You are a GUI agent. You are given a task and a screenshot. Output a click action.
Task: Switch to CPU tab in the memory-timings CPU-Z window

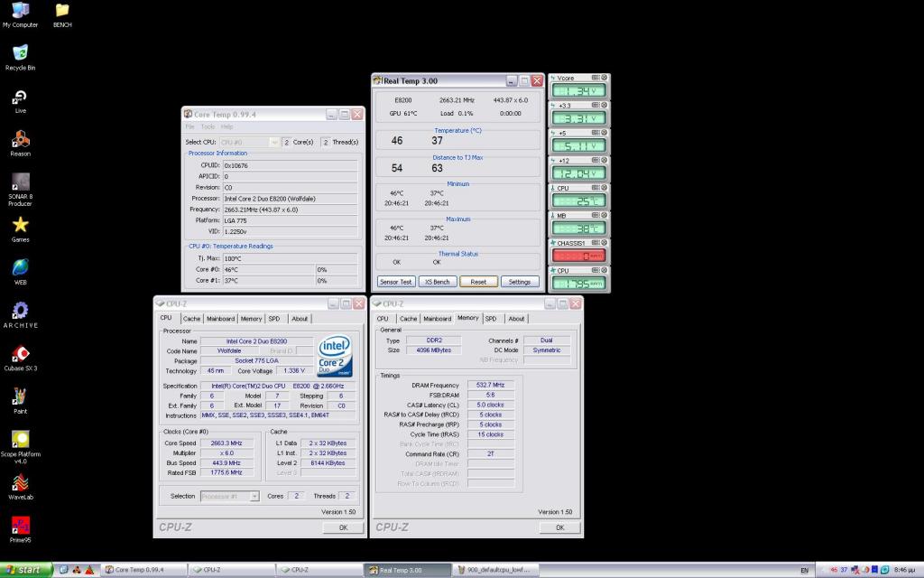[383, 319]
